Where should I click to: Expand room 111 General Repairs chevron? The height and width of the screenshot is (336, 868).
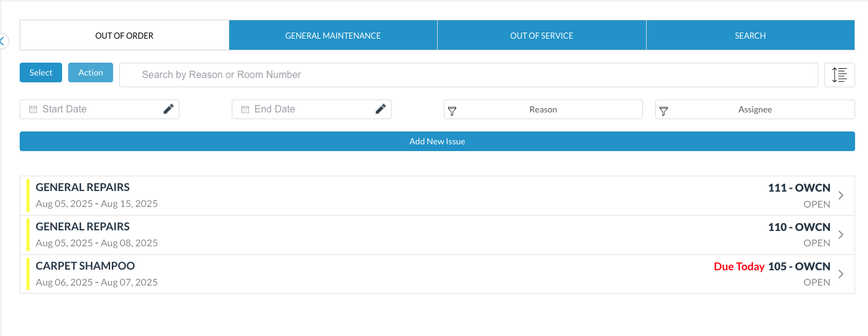[841, 195]
